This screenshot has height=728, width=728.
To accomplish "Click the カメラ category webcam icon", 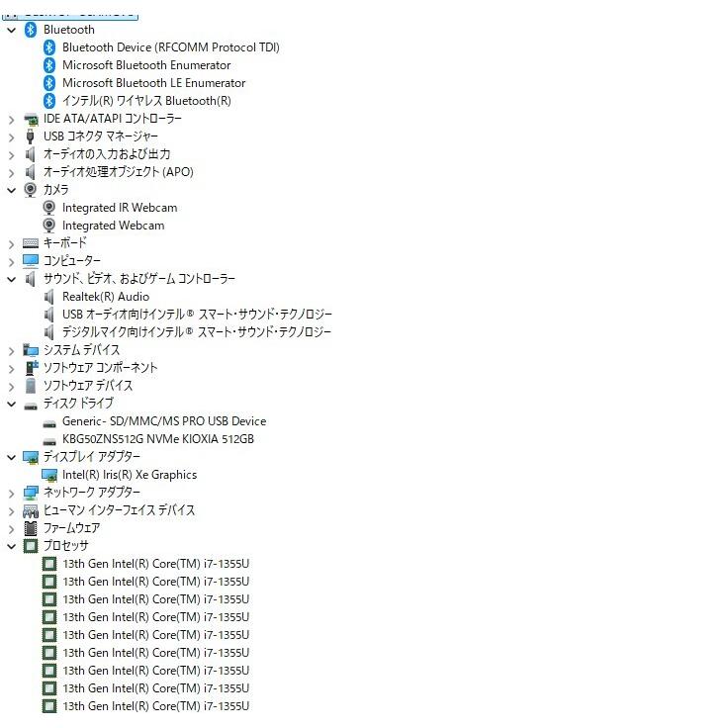I will 31,190.
